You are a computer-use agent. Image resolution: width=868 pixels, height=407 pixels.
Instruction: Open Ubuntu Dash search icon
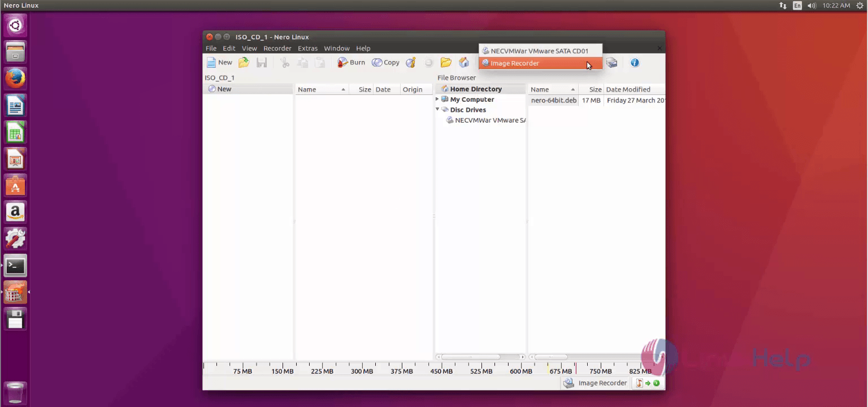pyautogui.click(x=15, y=25)
